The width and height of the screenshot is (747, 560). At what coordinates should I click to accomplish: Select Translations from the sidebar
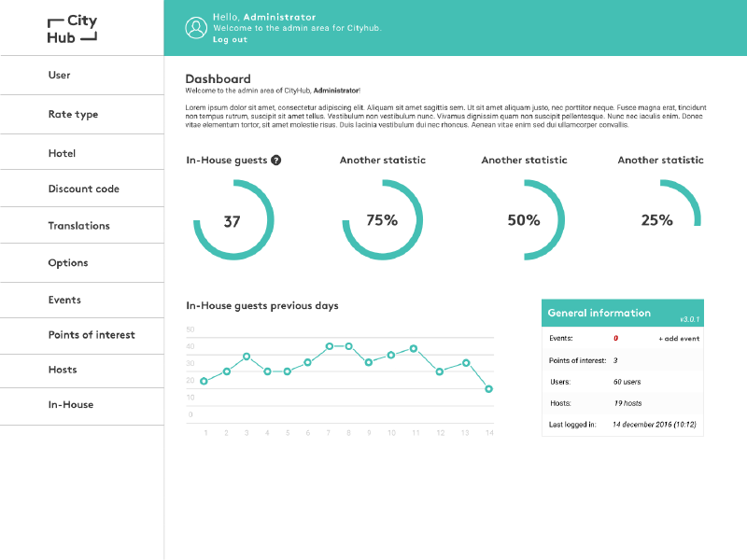(x=76, y=225)
